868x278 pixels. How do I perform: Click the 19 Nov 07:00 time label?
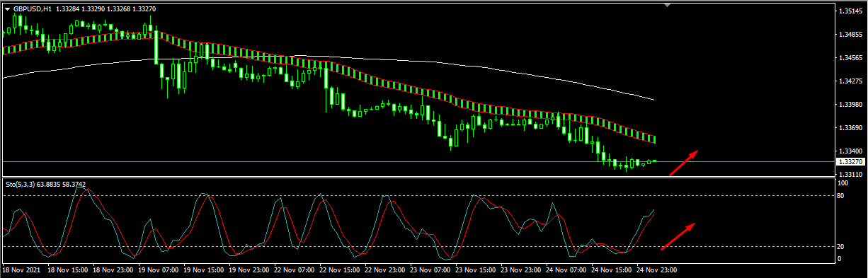pos(159,270)
